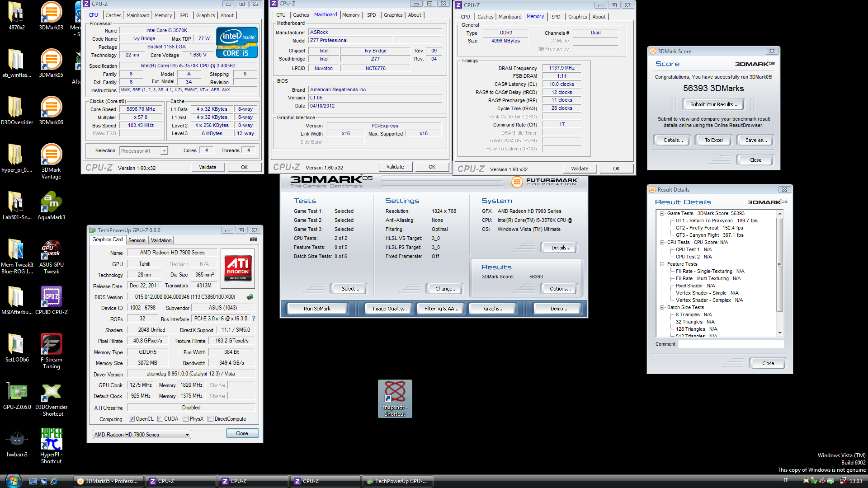The height and width of the screenshot is (488, 868).
Task: Click the Result Details scroll down arrow
Action: pos(779,333)
